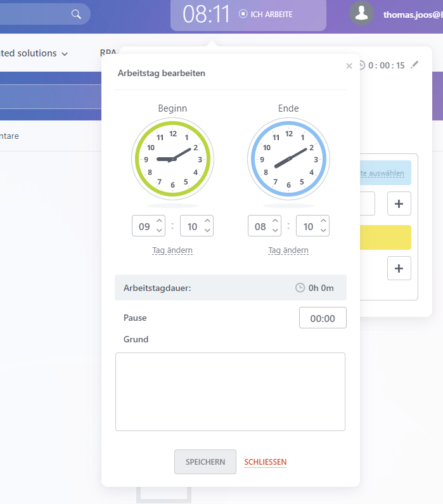This screenshot has height=504, width=443.
Task: Click the lower plus button on right panel
Action: click(399, 268)
